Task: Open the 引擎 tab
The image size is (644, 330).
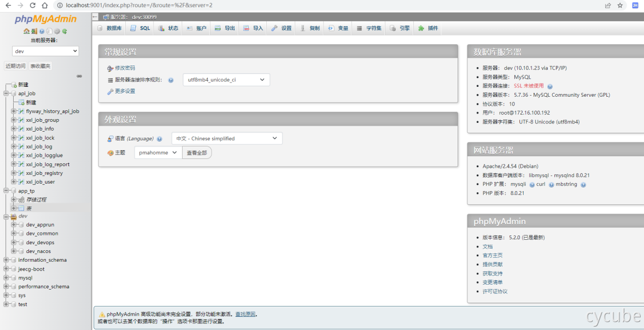Action: 400,28
